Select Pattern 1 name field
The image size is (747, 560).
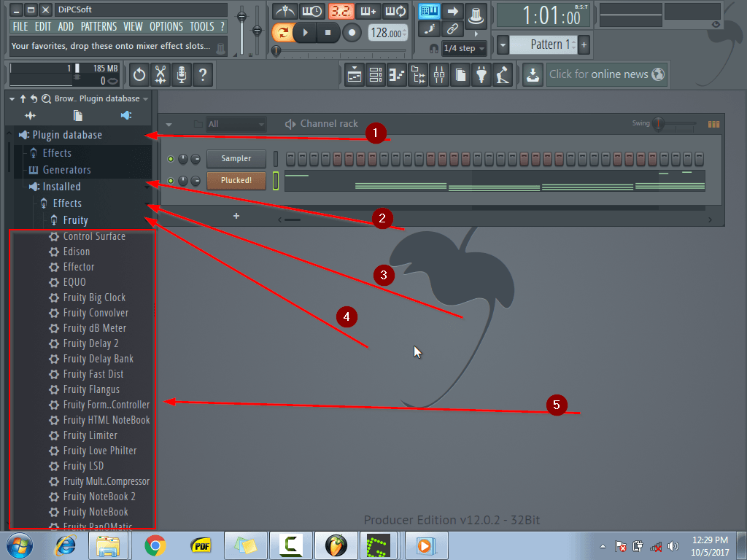(x=543, y=44)
